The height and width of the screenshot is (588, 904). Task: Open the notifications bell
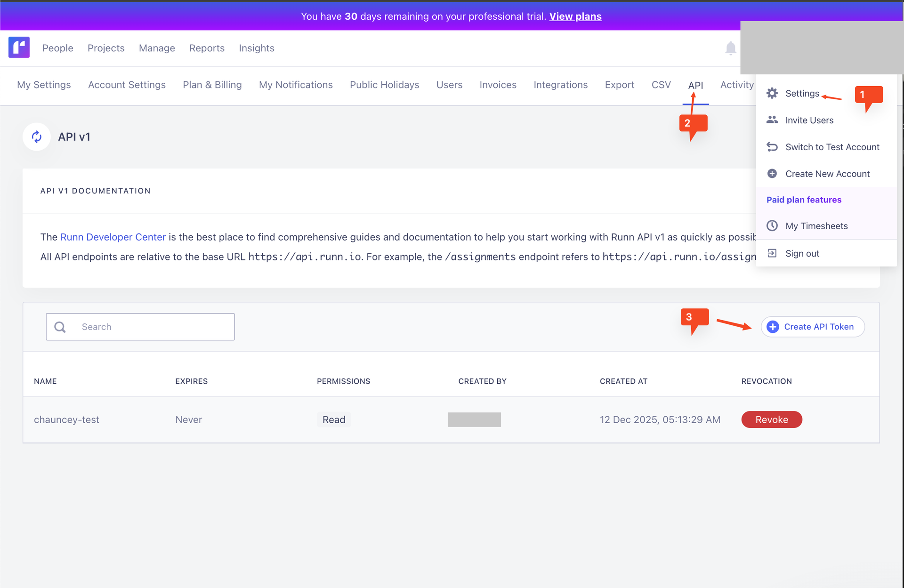tap(730, 48)
